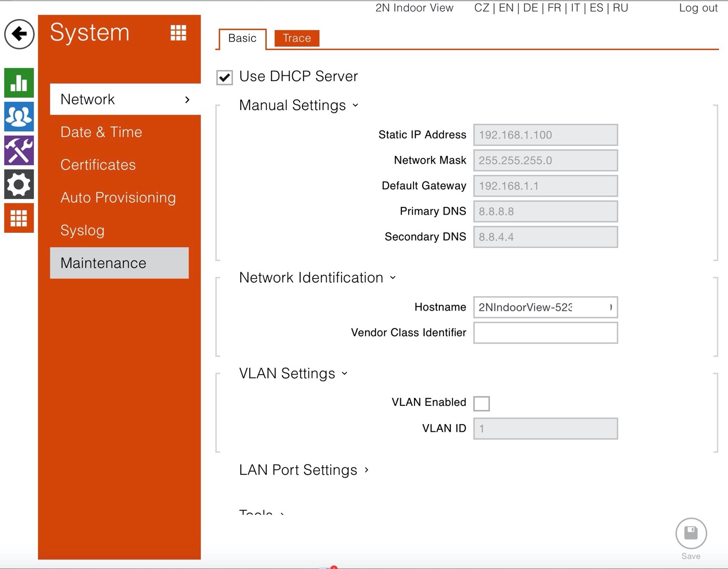Open the orange grid sidebar icon
This screenshot has width=728, height=569.
(19, 218)
